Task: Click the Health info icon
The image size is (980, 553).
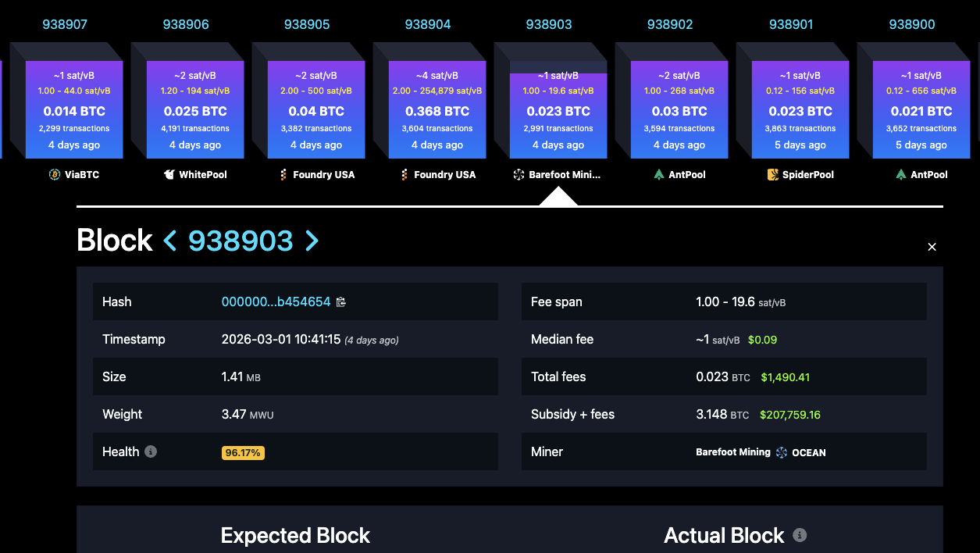Action: (151, 451)
